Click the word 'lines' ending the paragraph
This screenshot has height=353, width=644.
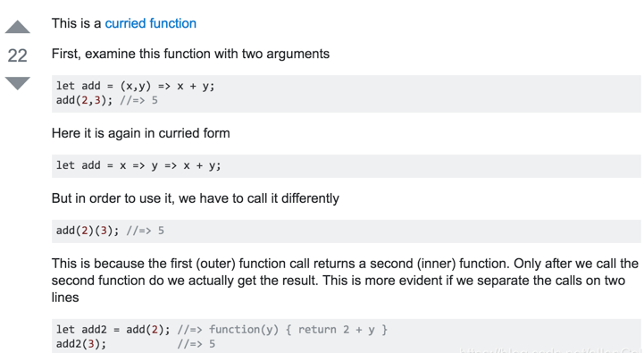[65, 297]
